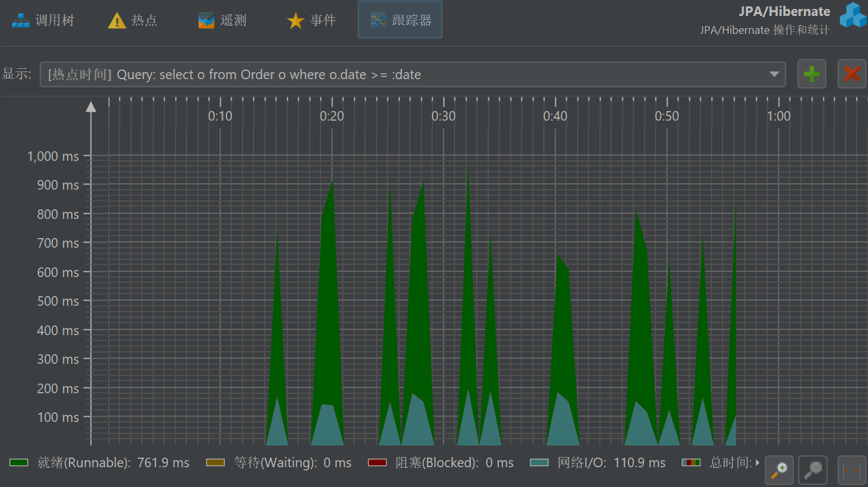
Task: Click the 1:00 time axis marker
Action: tap(779, 116)
